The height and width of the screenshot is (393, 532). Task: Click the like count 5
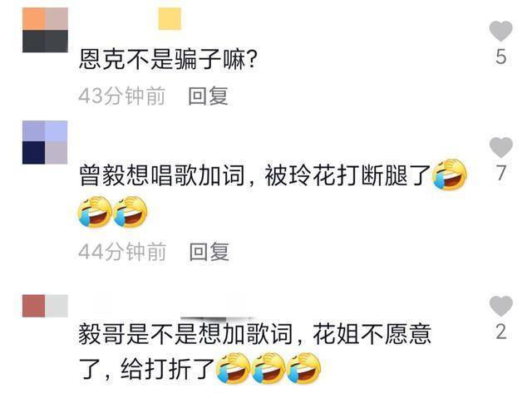pos(500,56)
